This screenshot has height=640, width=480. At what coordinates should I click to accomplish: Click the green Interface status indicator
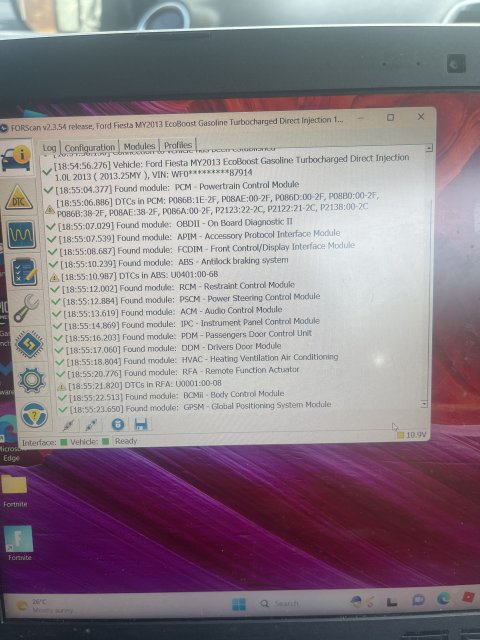tap(64, 442)
